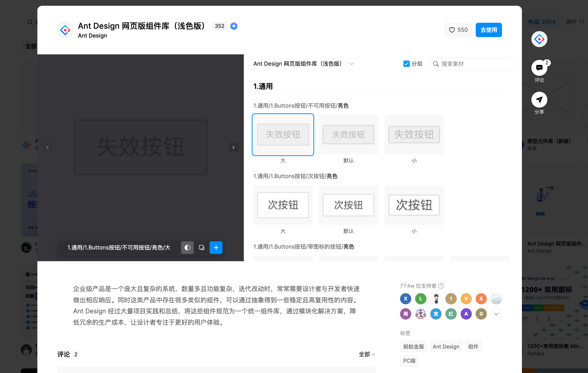The height and width of the screenshot is (373, 588).
Task: Click supporter avatar S
Action: click(x=481, y=299)
